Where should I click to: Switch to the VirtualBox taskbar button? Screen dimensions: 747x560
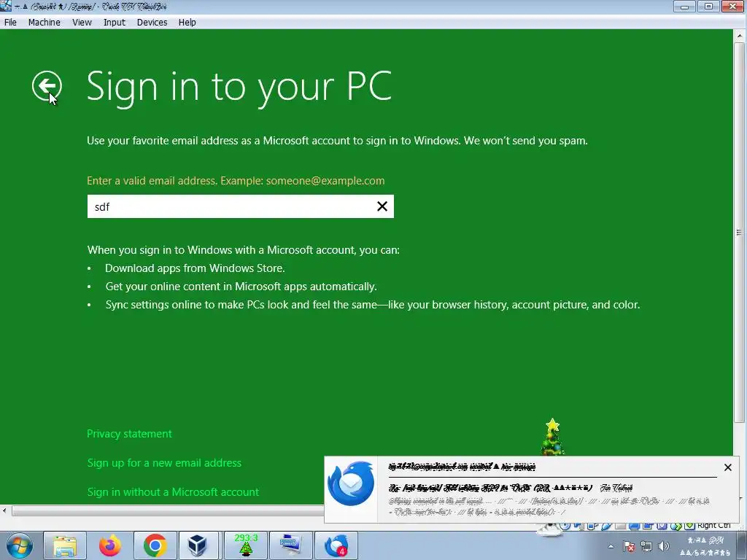tap(200, 545)
